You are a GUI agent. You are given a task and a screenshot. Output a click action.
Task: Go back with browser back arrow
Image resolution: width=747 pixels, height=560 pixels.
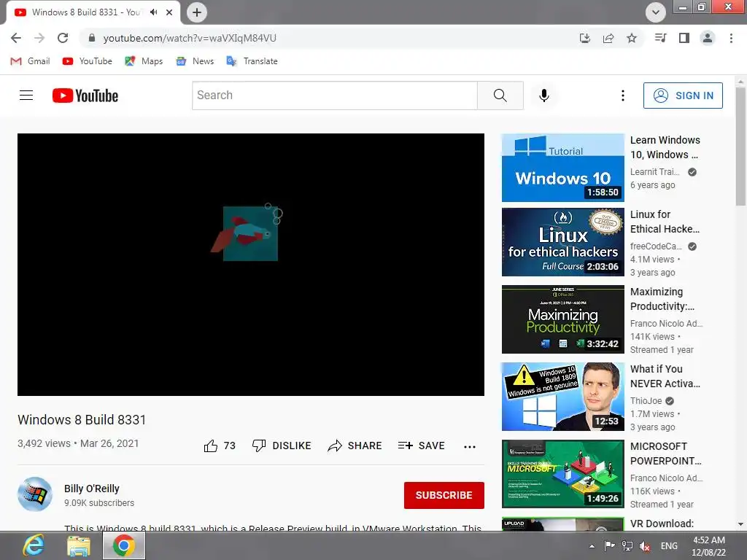click(16, 38)
